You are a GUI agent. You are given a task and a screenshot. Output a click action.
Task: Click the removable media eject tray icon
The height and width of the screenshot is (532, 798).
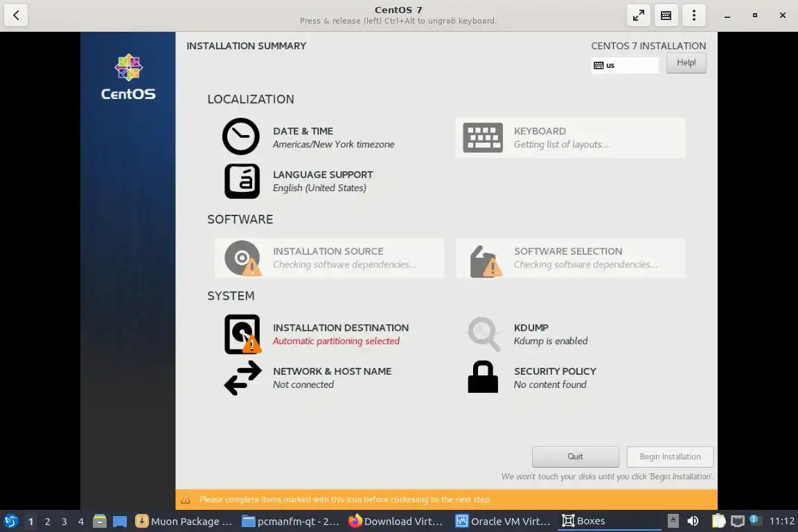[673, 521]
